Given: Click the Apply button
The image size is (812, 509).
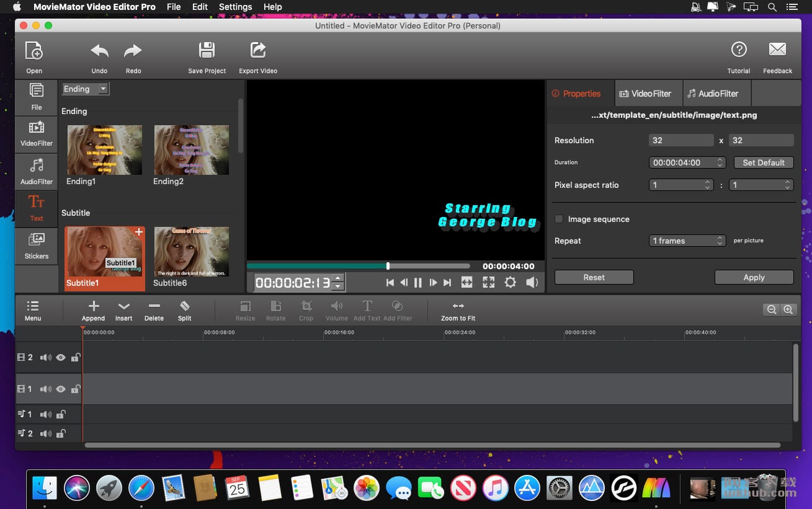Looking at the screenshot, I should (x=754, y=277).
